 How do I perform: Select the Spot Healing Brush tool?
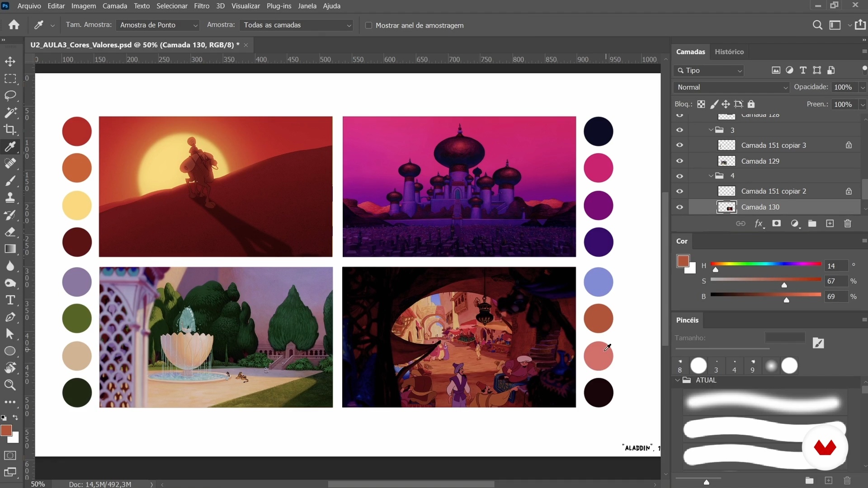pyautogui.click(x=10, y=164)
